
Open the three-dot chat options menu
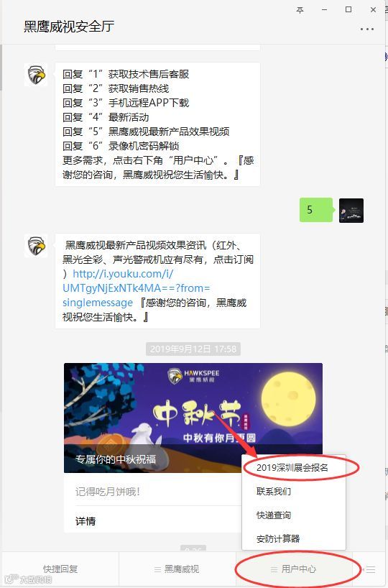click(366, 29)
